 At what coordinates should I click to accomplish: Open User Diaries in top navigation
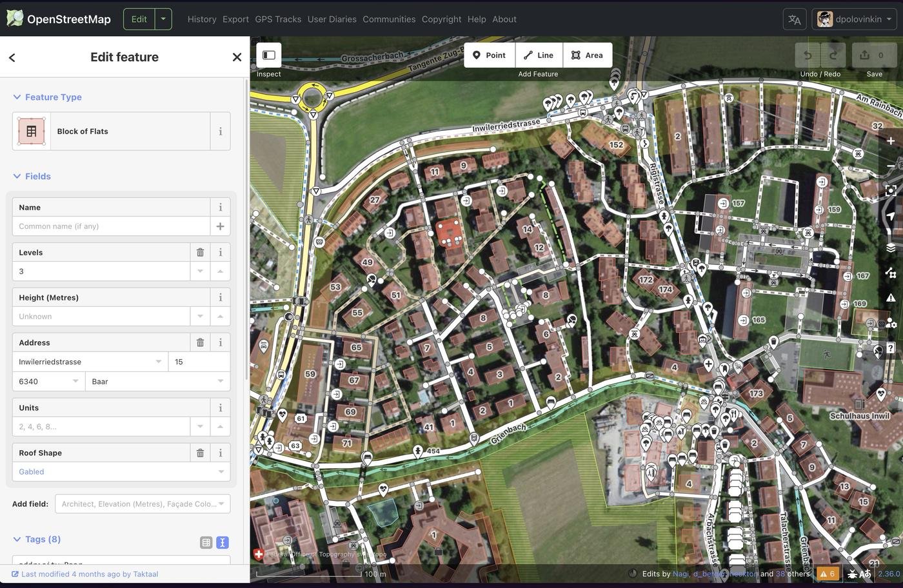click(x=332, y=19)
